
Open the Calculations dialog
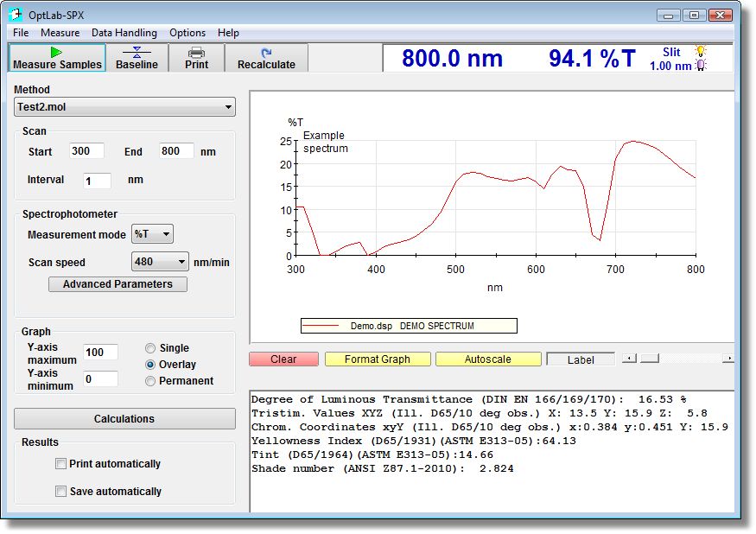click(x=124, y=418)
